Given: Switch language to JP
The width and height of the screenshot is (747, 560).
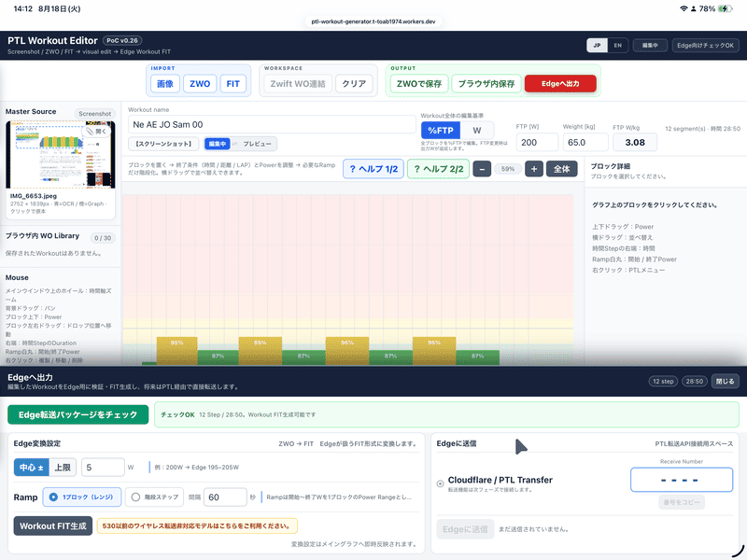Looking at the screenshot, I should (x=597, y=45).
